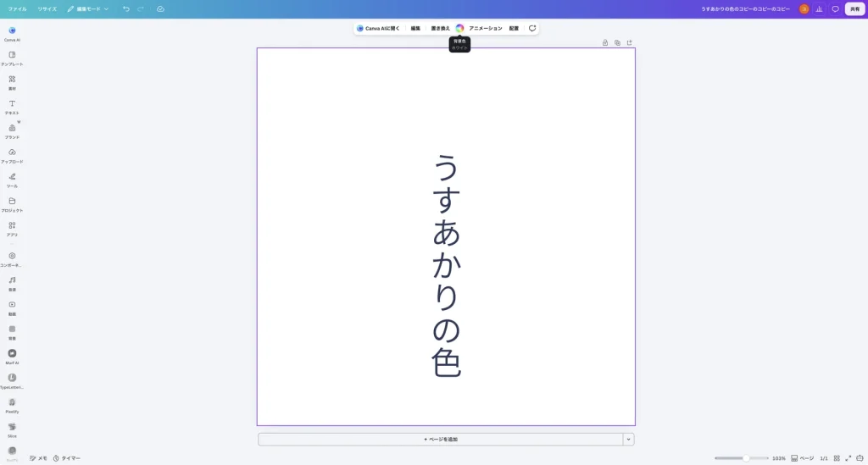
Task: Open the comments speech bubble icon
Action: coord(835,8)
